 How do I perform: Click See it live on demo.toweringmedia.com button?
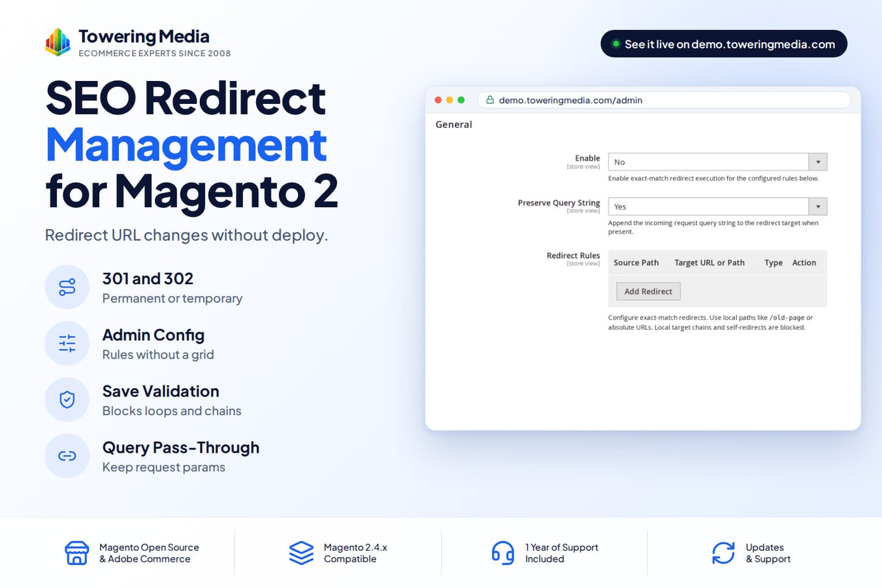[x=724, y=44]
